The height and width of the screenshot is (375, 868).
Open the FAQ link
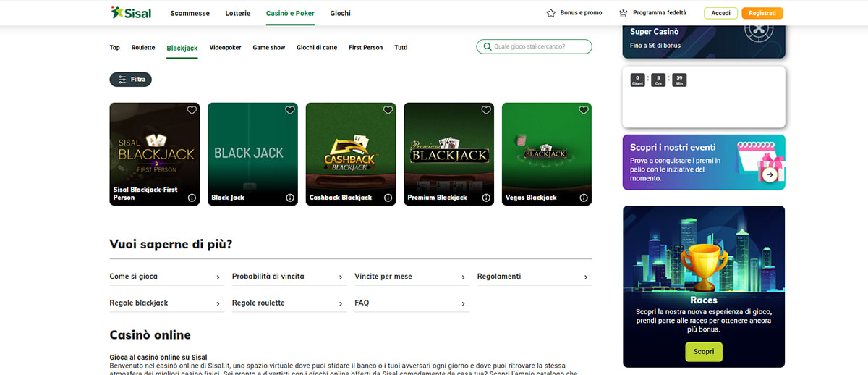pyautogui.click(x=412, y=304)
